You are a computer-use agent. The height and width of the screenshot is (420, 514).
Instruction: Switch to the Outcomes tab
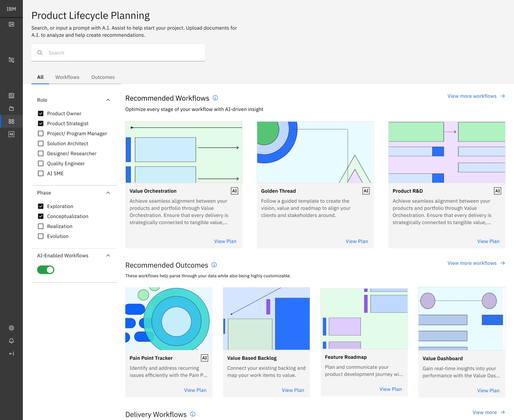pos(103,77)
